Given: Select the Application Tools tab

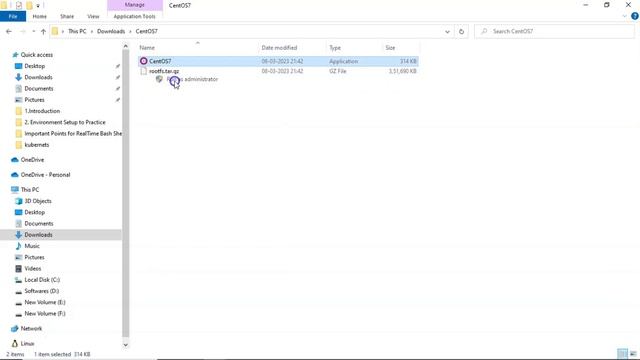Looking at the screenshot, I should point(134,16).
